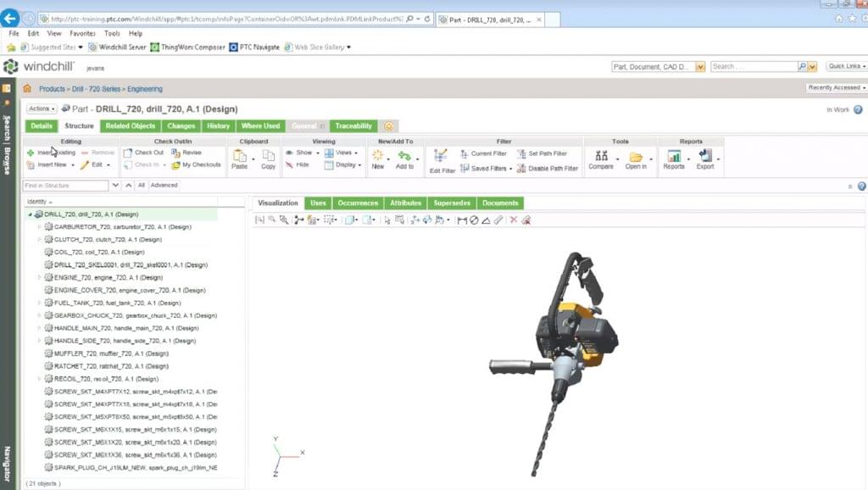The width and height of the screenshot is (868, 490).
Task: Open the Traceability tab
Action: pyautogui.click(x=353, y=126)
